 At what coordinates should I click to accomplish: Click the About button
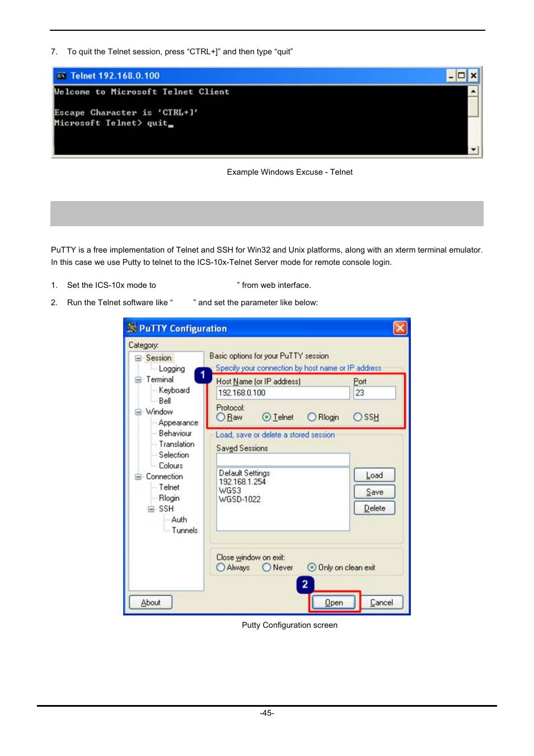(151, 603)
